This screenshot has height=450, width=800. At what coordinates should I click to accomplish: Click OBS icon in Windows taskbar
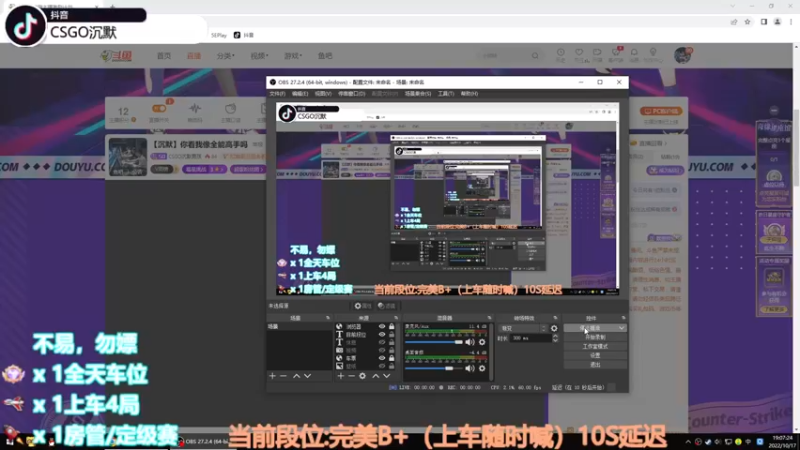coord(204,442)
